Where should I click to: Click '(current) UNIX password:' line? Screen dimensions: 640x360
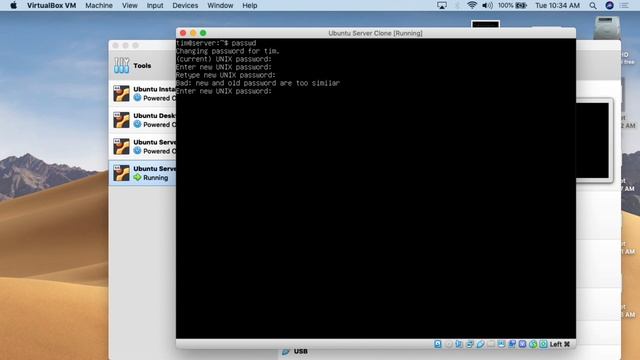click(224, 59)
